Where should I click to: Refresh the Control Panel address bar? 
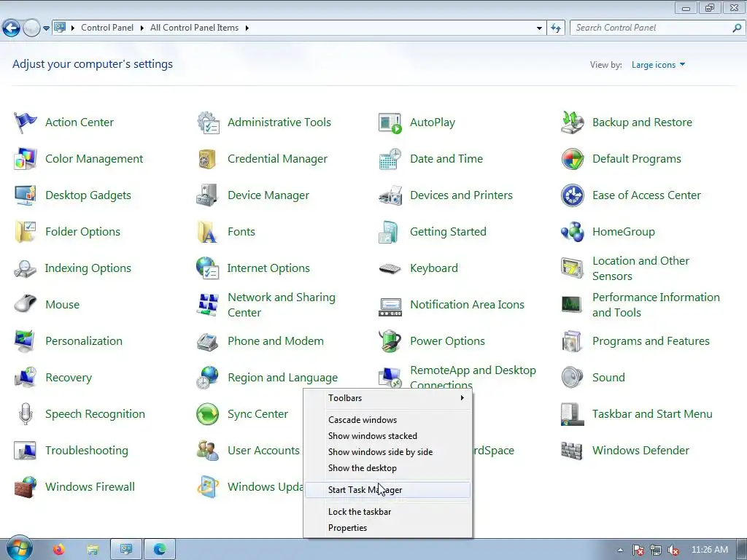click(x=556, y=28)
